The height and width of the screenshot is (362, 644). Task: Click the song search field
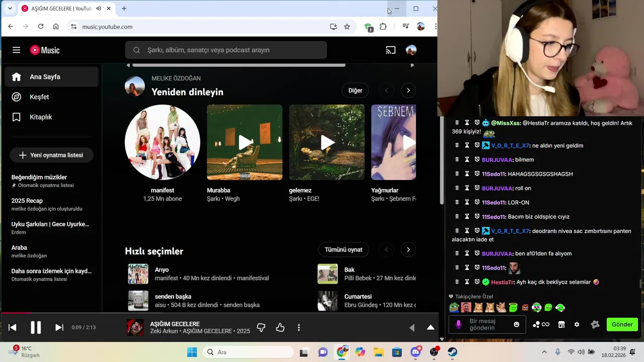(226, 50)
